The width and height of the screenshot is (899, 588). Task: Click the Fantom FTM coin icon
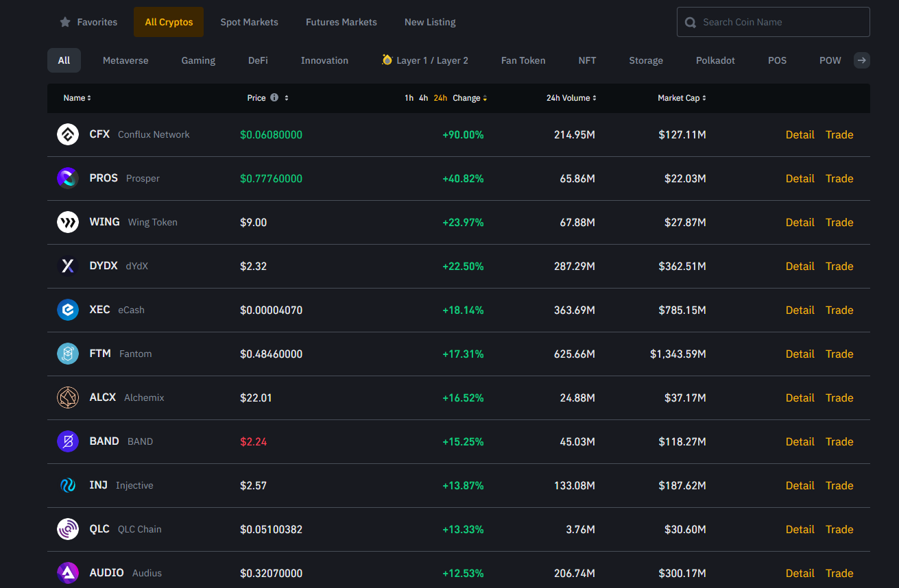(68, 354)
